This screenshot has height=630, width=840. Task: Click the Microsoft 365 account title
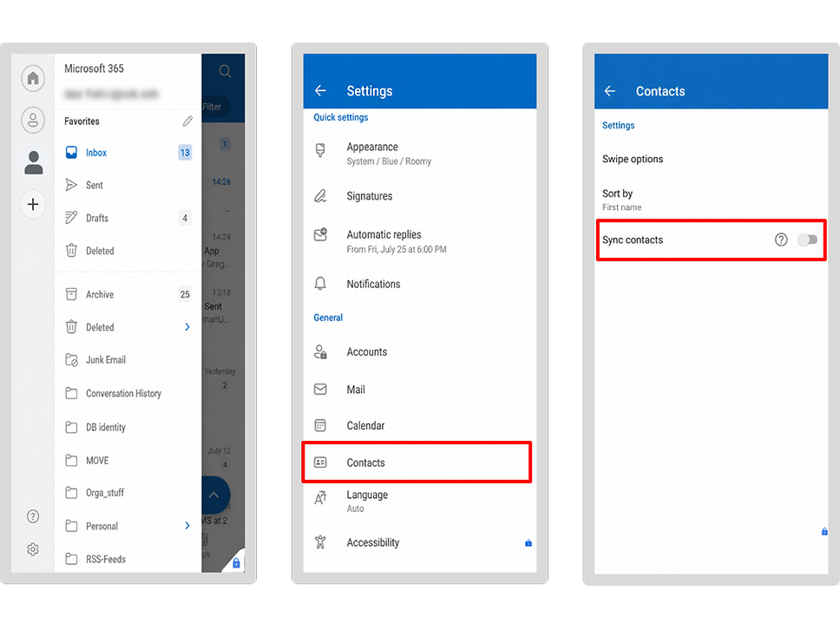pyautogui.click(x=94, y=69)
